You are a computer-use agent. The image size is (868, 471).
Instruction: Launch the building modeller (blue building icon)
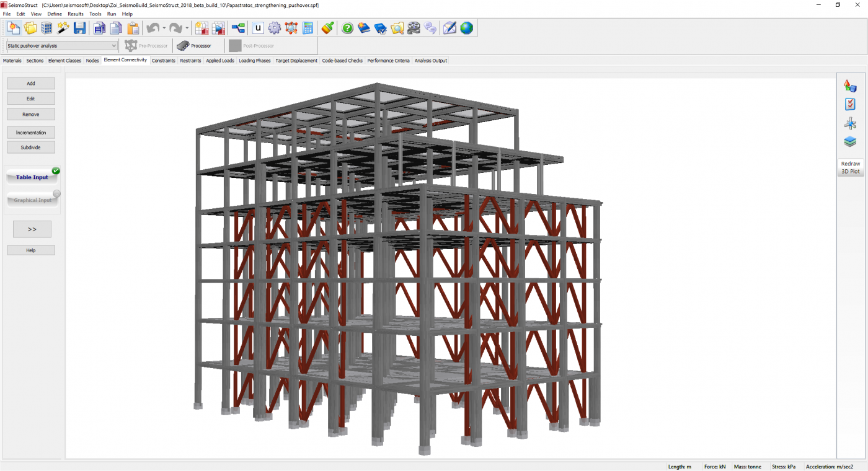[x=46, y=28]
